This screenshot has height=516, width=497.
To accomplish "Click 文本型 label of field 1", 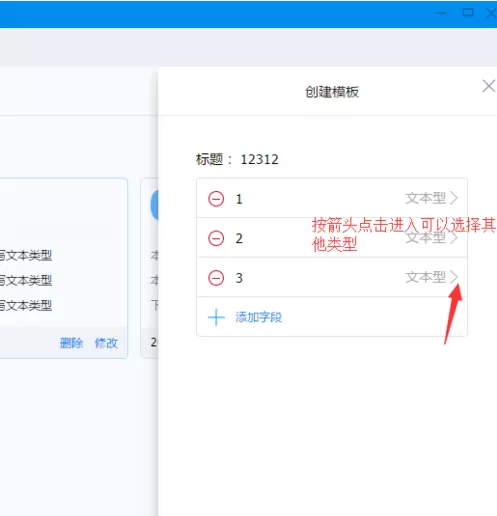I will pos(426,198).
